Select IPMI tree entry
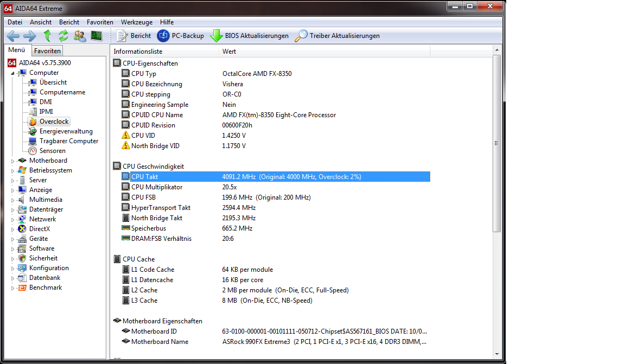Image resolution: width=625 pixels, height=364 pixels. click(x=46, y=112)
